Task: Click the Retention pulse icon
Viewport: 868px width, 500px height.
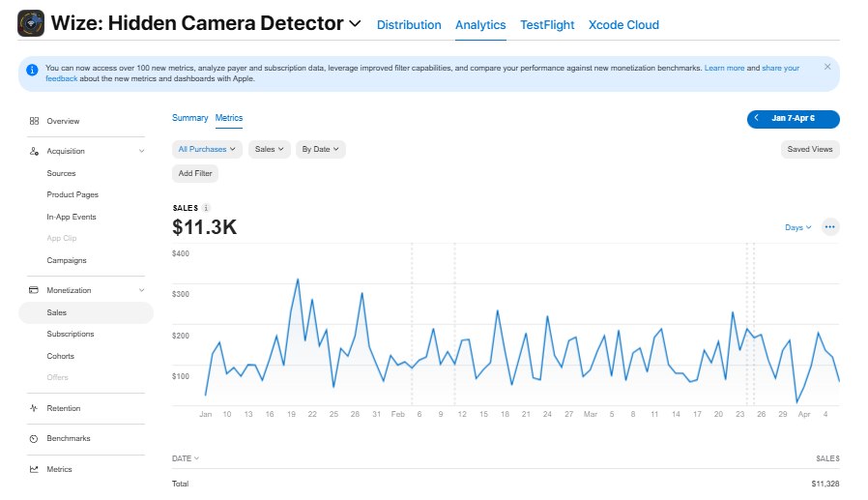Action: 34,408
